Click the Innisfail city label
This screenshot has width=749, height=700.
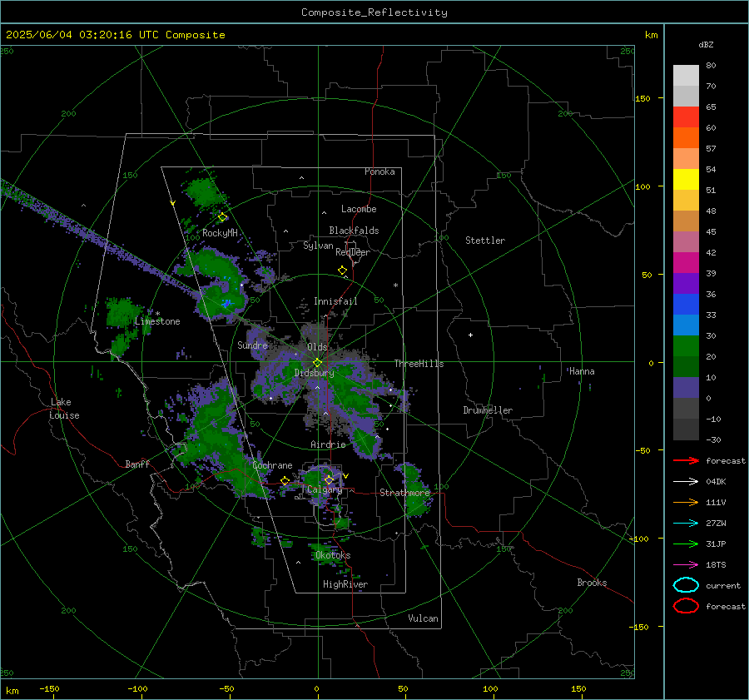pos(335,301)
